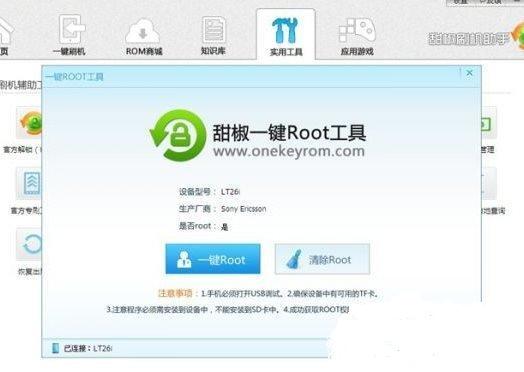This screenshot has width=524, height=372.
Task: Click the 注意事项 label
Action: tap(175, 293)
